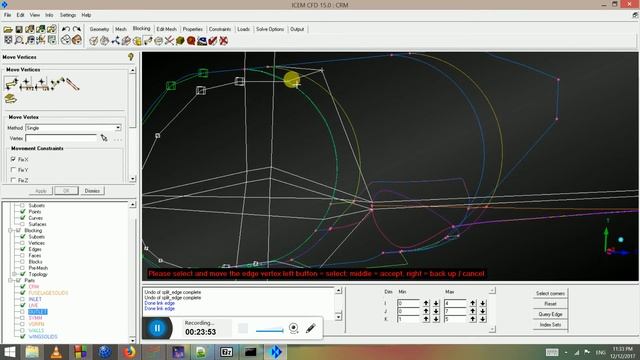Click the Edit Edge icon
Image resolution: width=640 pixels, height=360 pixels.
point(169,41)
